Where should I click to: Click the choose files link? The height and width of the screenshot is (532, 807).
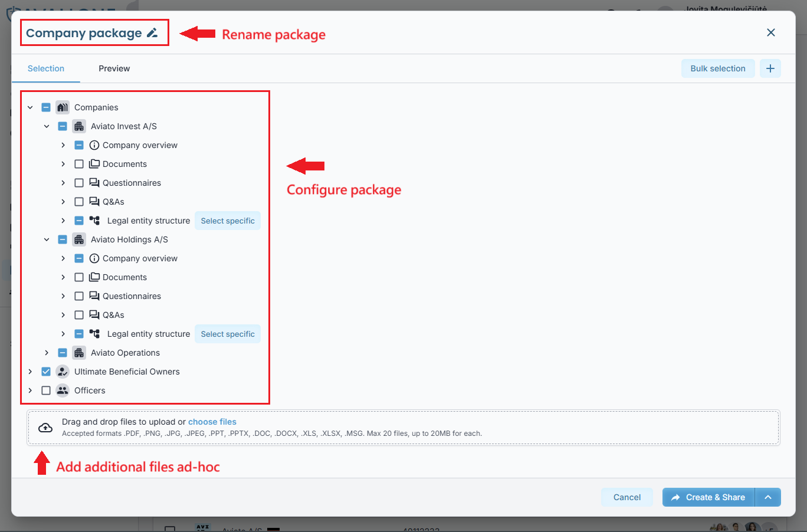pos(212,422)
